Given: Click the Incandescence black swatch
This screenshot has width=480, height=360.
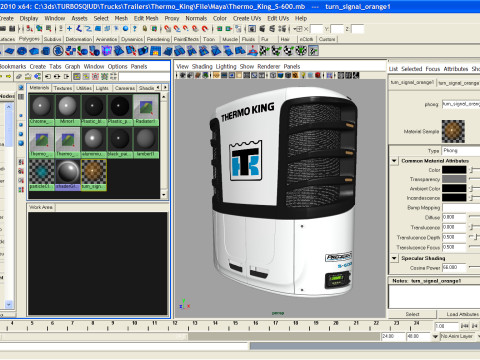Looking at the screenshot, I should (x=454, y=198).
